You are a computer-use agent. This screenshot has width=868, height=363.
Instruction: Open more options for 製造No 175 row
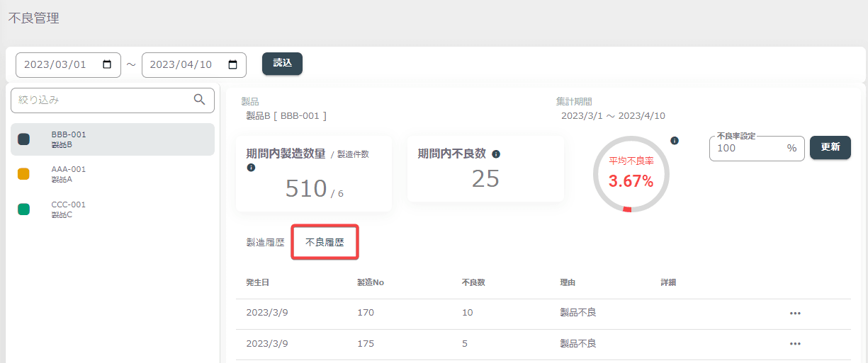click(795, 344)
